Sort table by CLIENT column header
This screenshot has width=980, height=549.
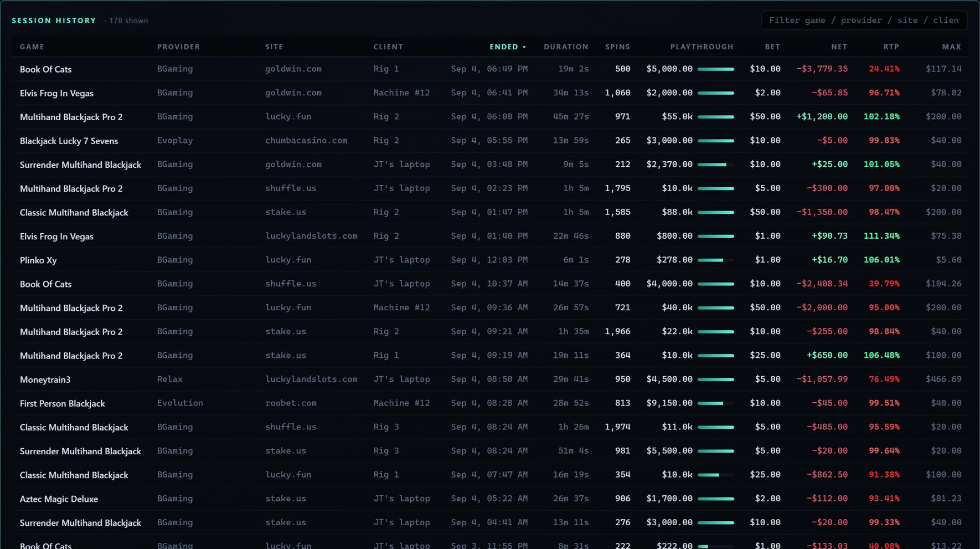click(388, 47)
